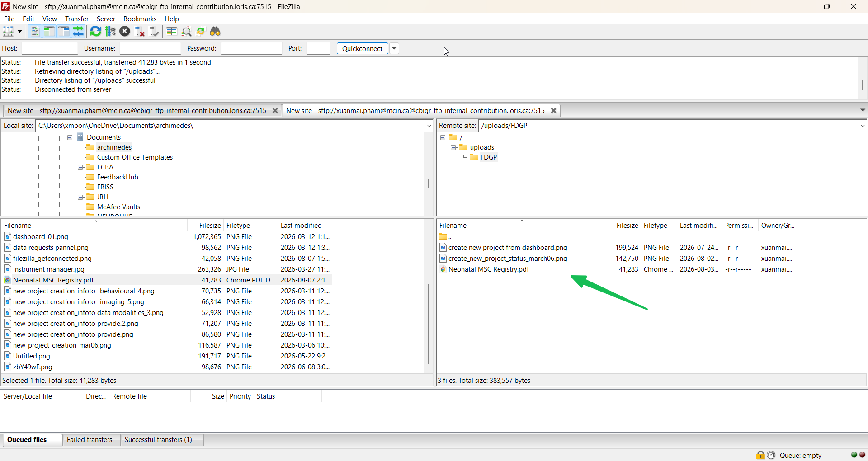Click the Password input field
The height and width of the screenshot is (461, 868).
(x=251, y=48)
